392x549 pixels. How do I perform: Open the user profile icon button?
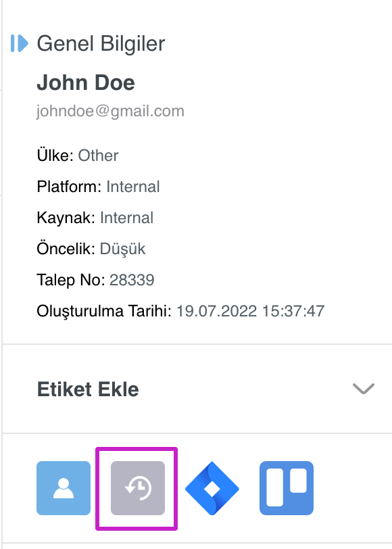[x=64, y=487]
